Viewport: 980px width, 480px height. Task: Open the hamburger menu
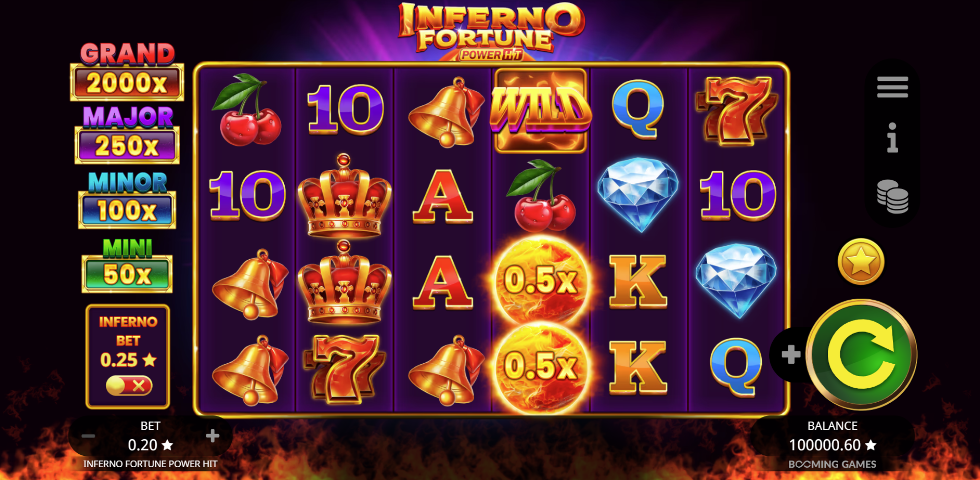tap(892, 87)
